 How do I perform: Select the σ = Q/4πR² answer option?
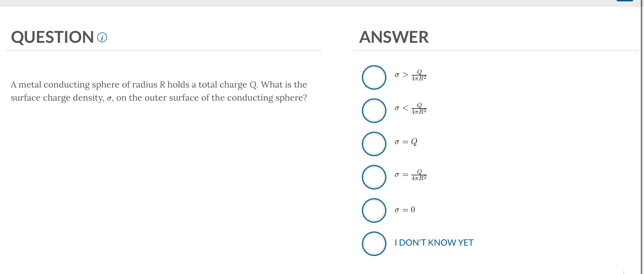point(374,177)
